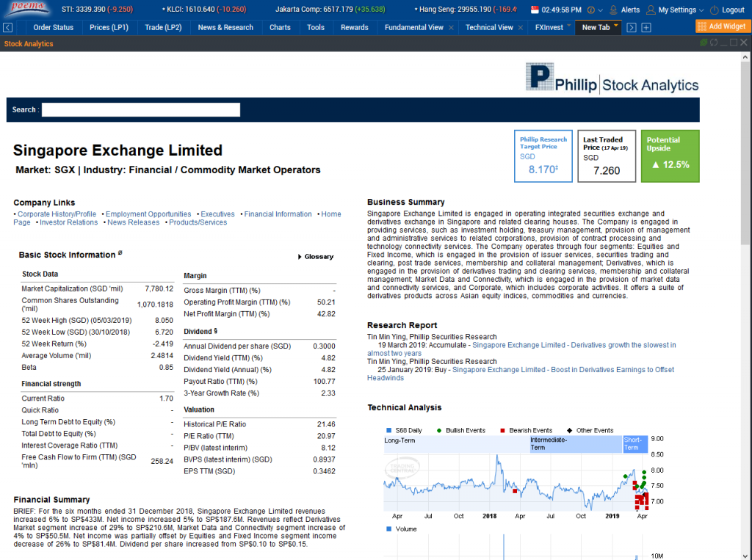Expand the Glossary triangle
752x560 pixels.
tap(300, 257)
